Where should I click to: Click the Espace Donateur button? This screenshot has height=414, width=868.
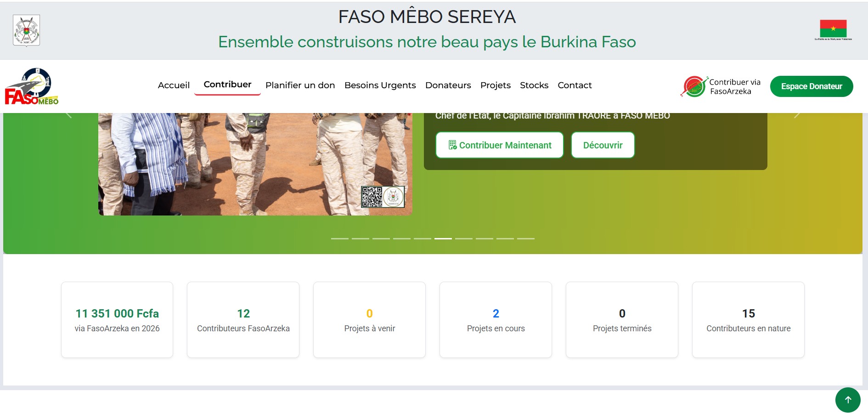pos(812,86)
